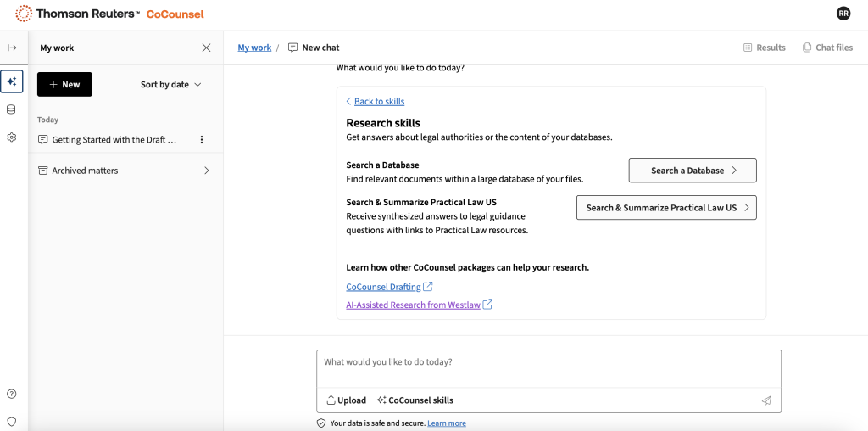The height and width of the screenshot is (431, 868).
Task: Click the send message paper plane icon
Action: tap(766, 400)
